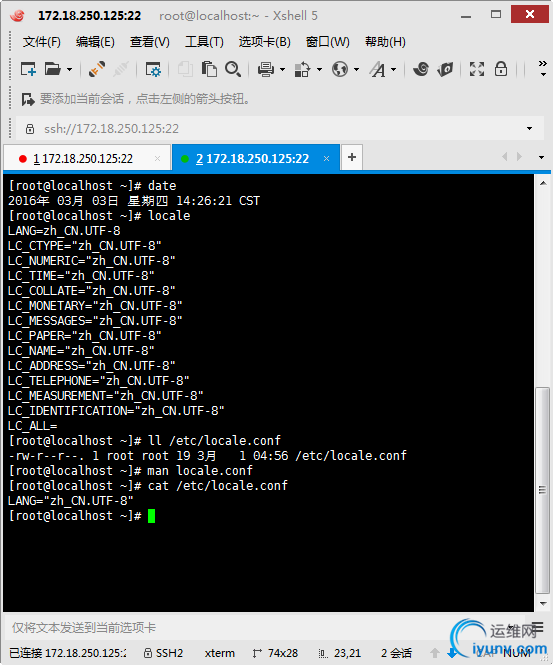Screen dimensions: 553x665
Task: Click the xterm status bar entry
Action: click(x=220, y=653)
